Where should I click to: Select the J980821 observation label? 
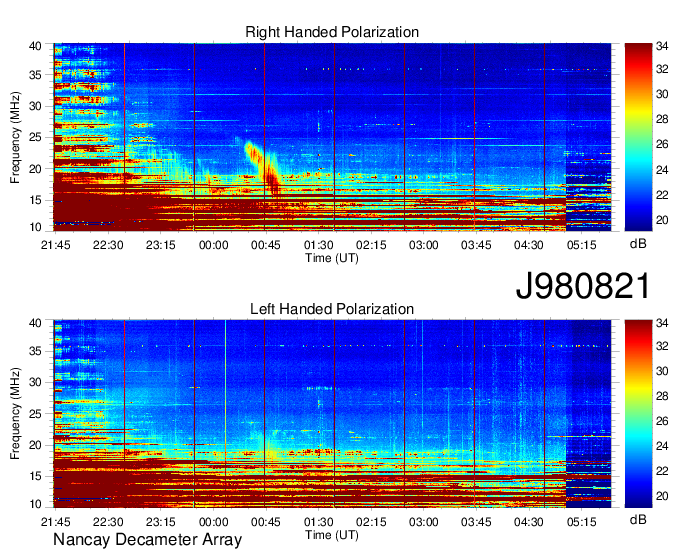[x=583, y=286]
